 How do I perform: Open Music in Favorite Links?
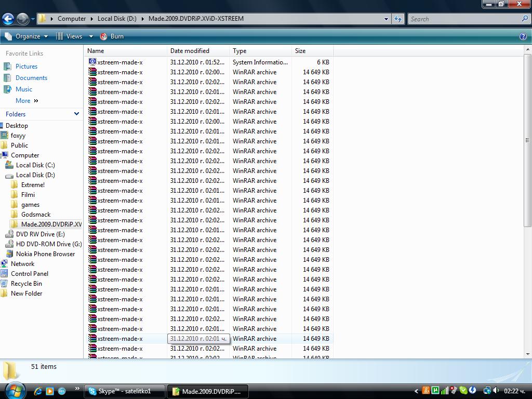24,89
